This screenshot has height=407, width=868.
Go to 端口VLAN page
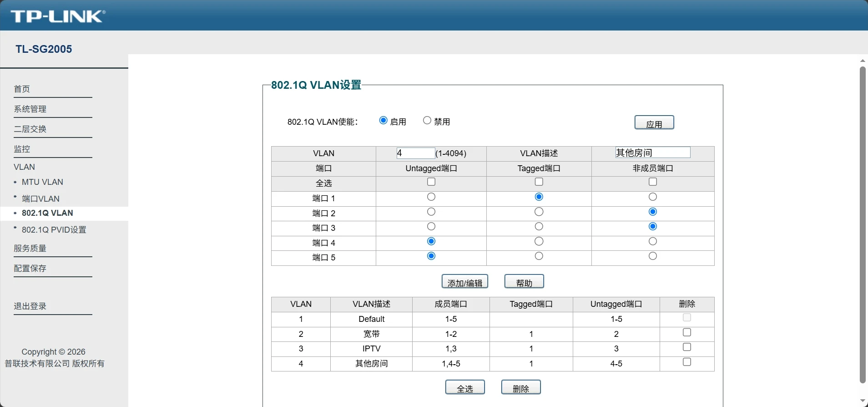[40, 198]
